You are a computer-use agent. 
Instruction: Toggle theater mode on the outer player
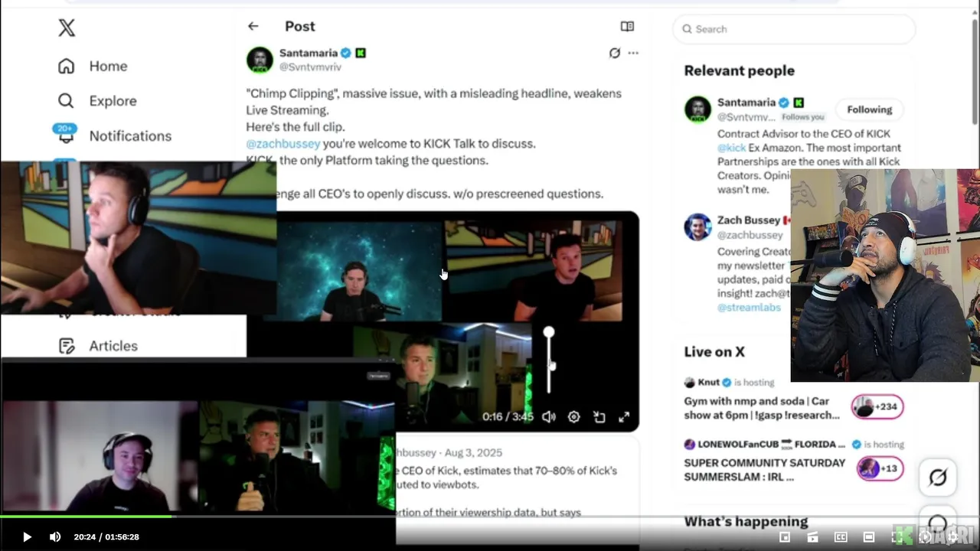[869, 537]
